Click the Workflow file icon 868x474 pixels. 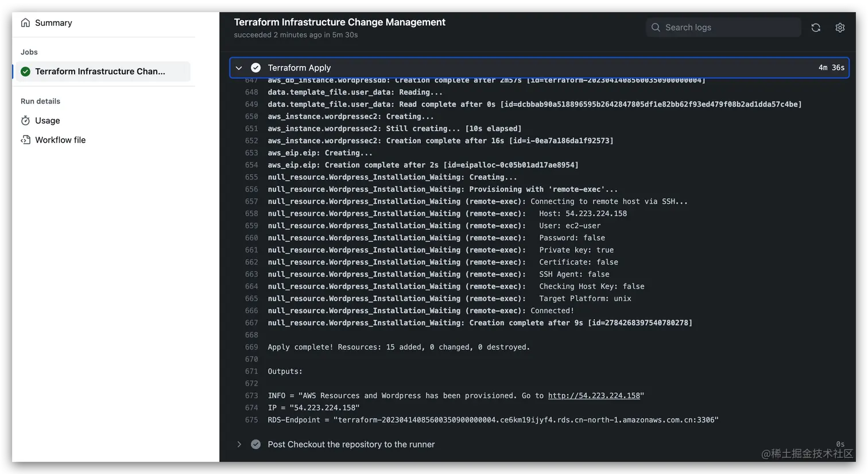click(x=25, y=140)
